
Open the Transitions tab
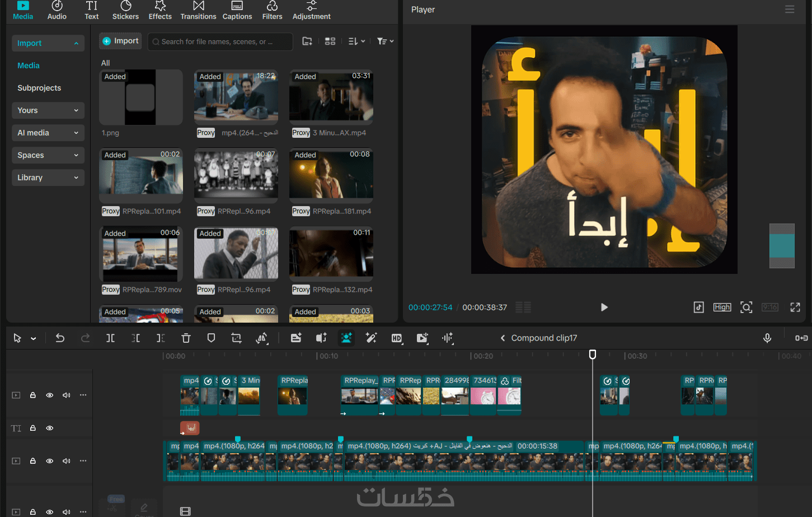(198, 11)
